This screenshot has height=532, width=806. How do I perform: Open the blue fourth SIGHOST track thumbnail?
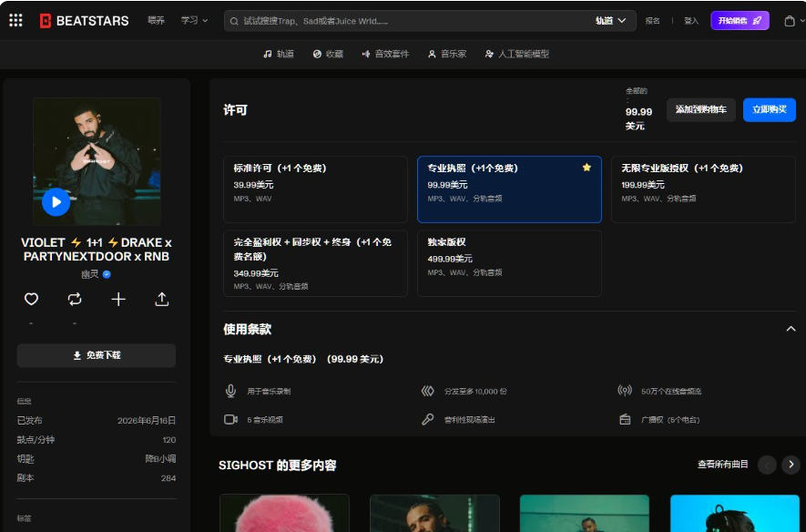tap(735, 513)
